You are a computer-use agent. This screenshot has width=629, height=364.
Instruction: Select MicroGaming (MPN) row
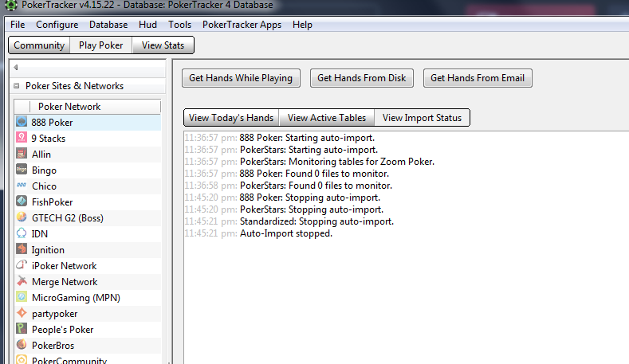coord(88,298)
